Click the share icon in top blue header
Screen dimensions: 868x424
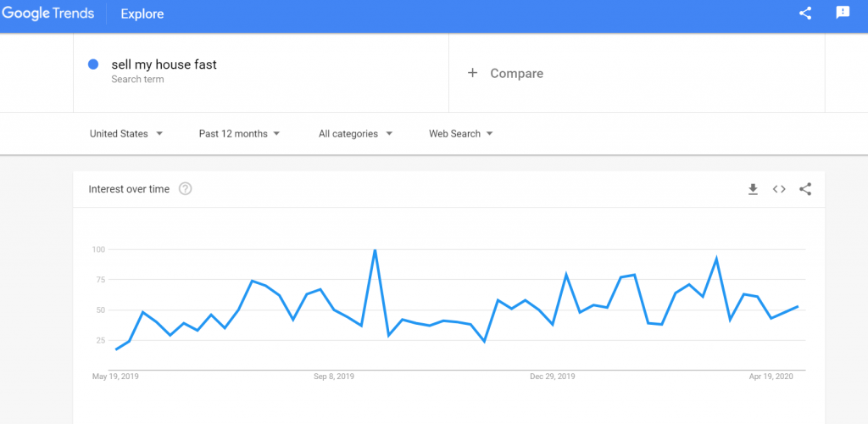point(805,14)
